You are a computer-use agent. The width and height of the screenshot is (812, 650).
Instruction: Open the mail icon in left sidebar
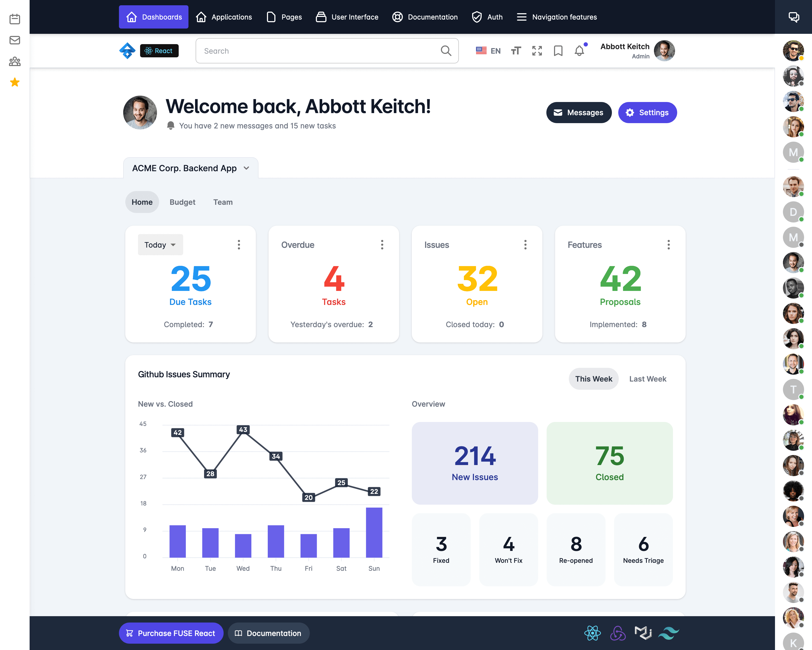click(x=15, y=40)
